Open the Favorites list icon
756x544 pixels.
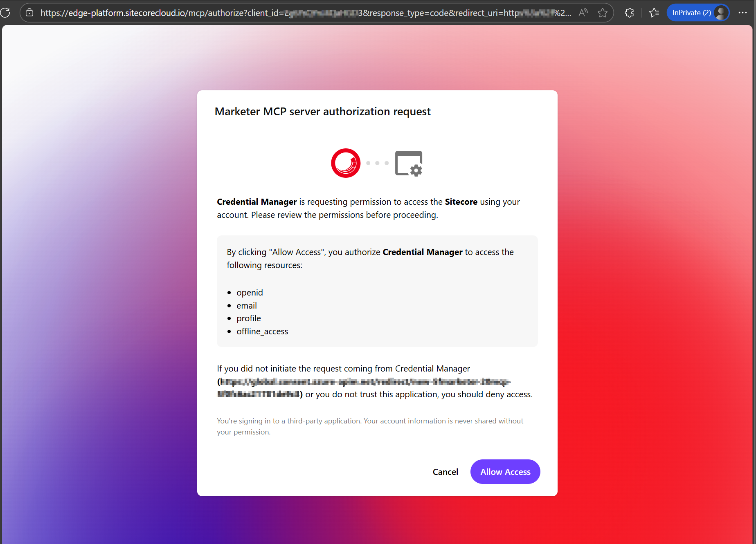[x=654, y=13]
